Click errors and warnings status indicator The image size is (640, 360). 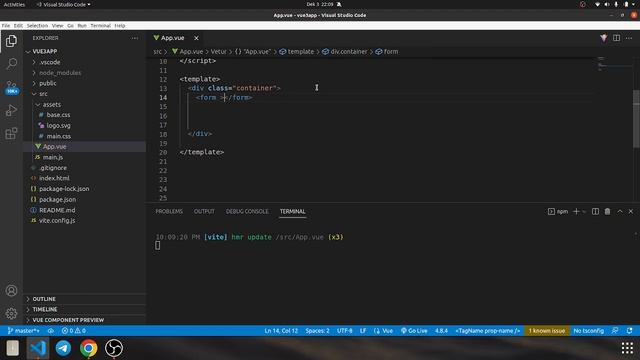(x=73, y=331)
